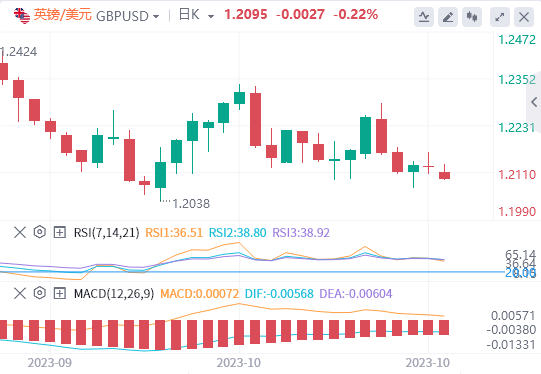Open MACD indicator settings
The width and height of the screenshot is (541, 374).
pos(40,293)
